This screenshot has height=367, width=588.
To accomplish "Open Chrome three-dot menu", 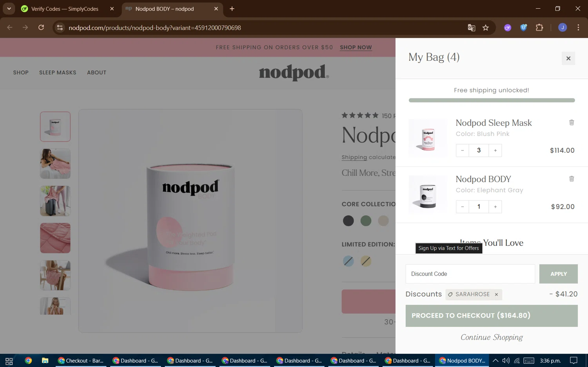I will click(578, 27).
